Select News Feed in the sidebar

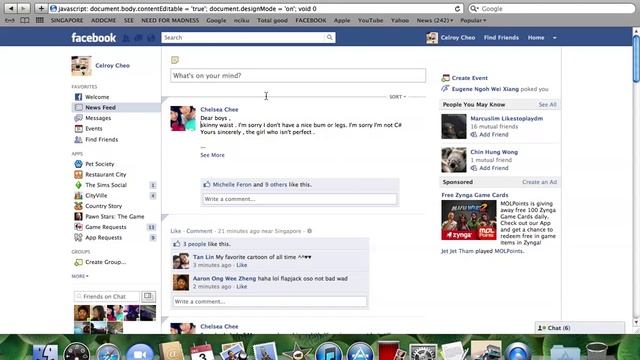tap(116, 107)
